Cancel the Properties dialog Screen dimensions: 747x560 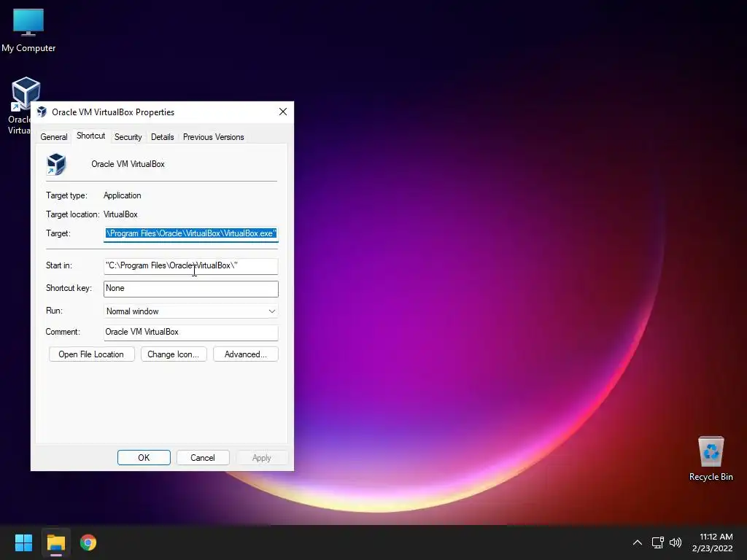pyautogui.click(x=203, y=458)
